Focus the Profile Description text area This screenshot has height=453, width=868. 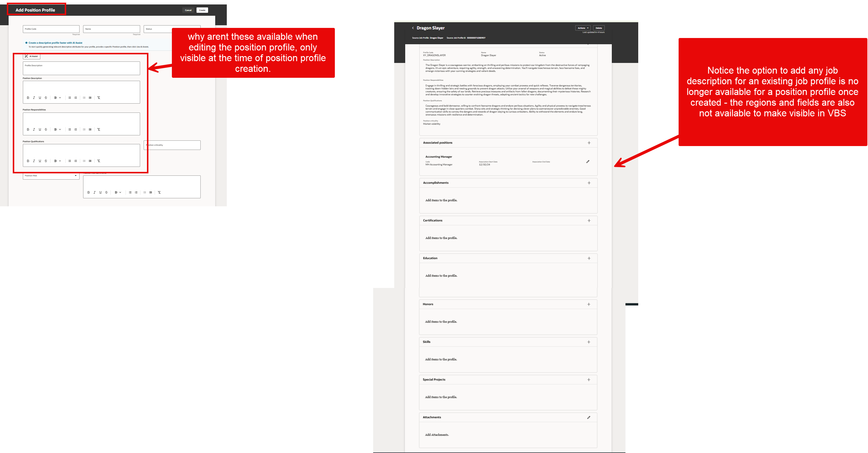82,68
